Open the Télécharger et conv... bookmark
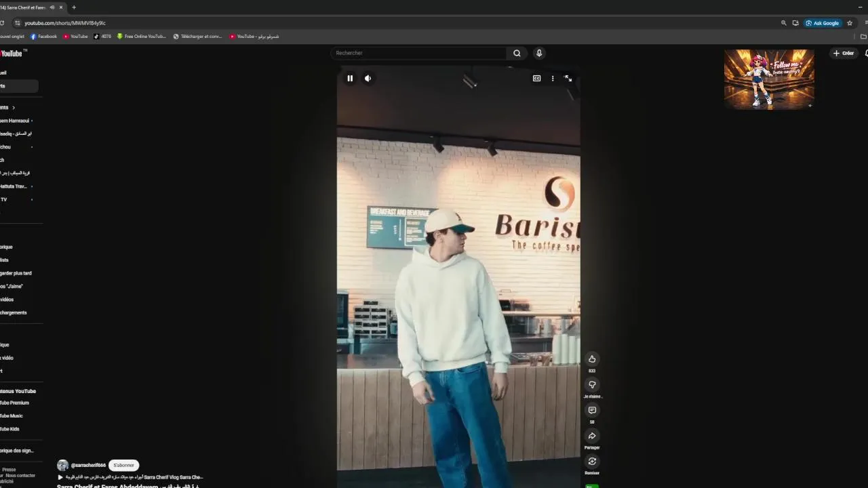The image size is (868, 488). tap(197, 37)
